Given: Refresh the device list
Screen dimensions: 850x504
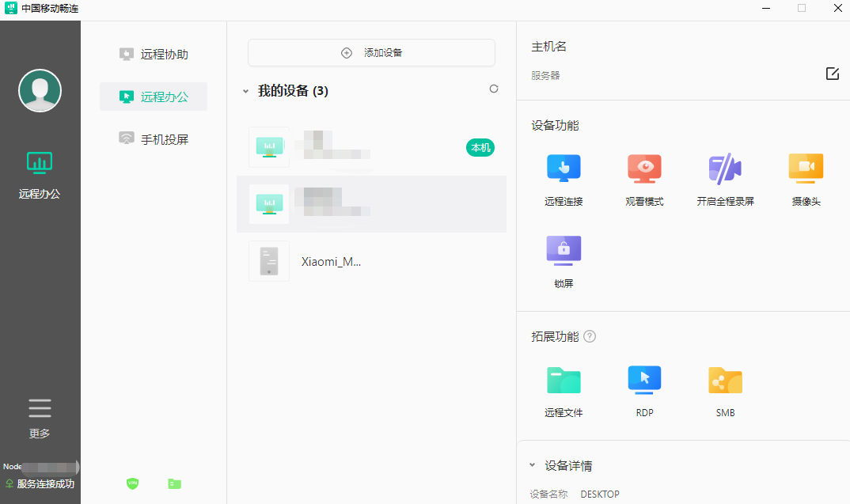Looking at the screenshot, I should pyautogui.click(x=494, y=89).
